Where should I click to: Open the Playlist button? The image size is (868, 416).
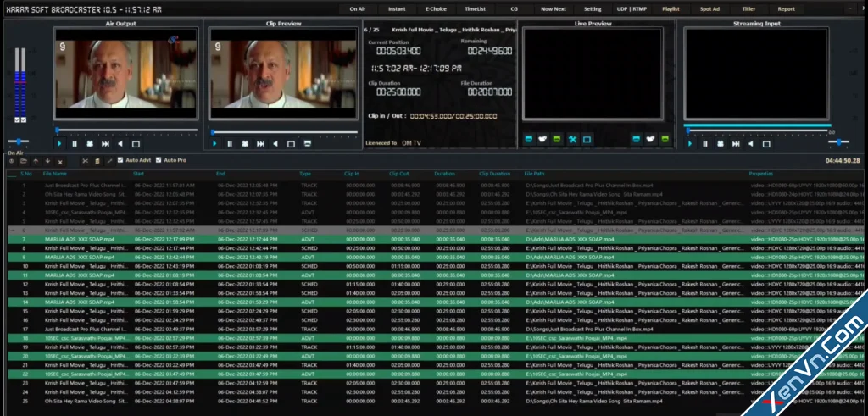tap(671, 8)
